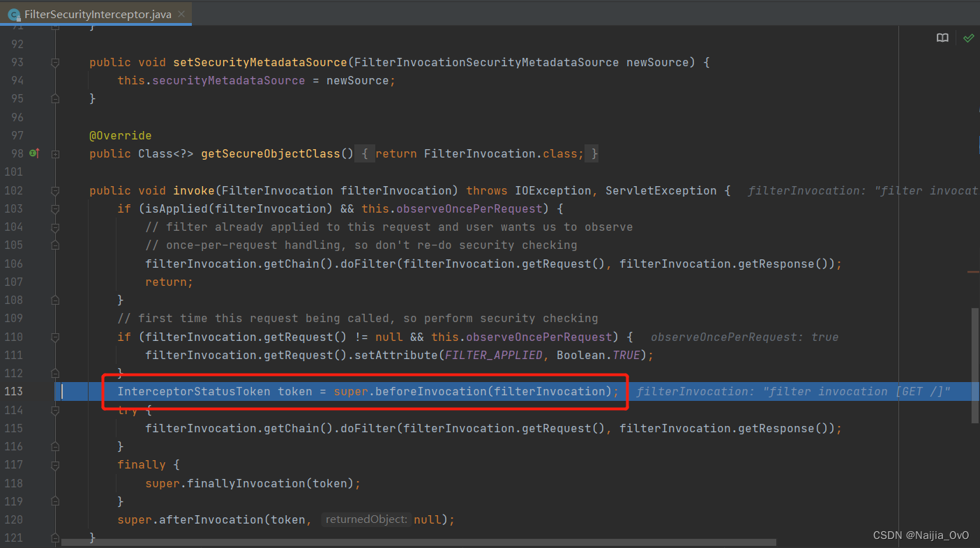The width and height of the screenshot is (980, 548).
Task: Click fold end marker at line 121
Action: (55, 538)
